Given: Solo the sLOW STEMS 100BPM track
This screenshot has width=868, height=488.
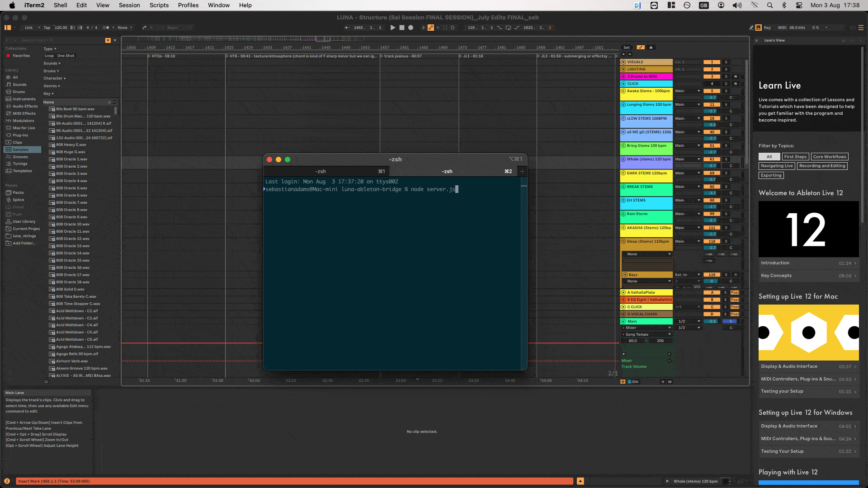Looking at the screenshot, I should click(x=726, y=119).
